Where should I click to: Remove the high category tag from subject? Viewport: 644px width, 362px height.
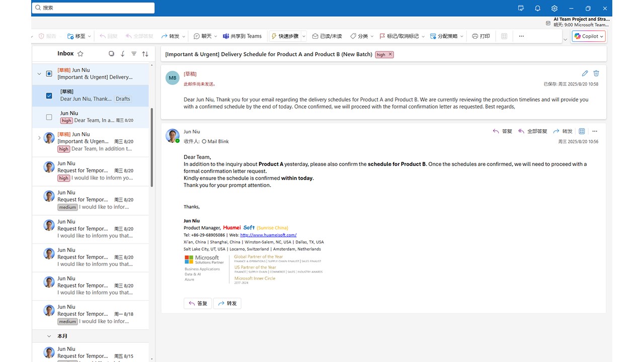(x=390, y=54)
